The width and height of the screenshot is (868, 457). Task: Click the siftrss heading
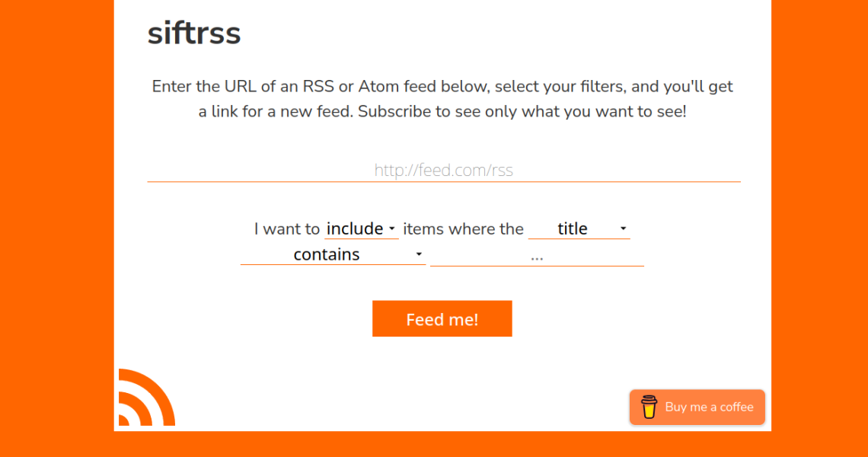[194, 33]
